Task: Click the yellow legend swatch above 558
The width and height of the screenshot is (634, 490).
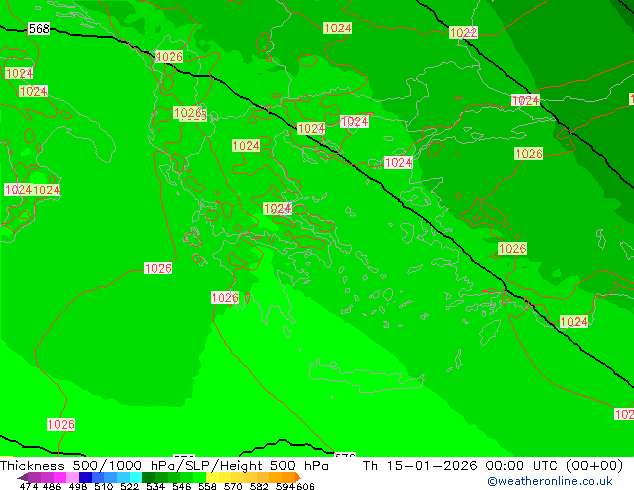Action: [212, 477]
